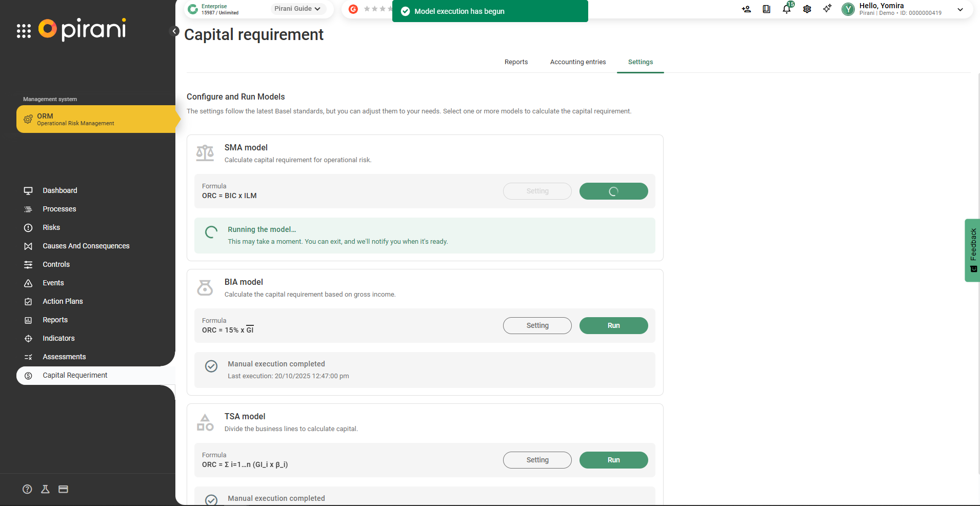Screen dimensions: 980x506
Task: Run the BIA model
Action: click(613, 325)
